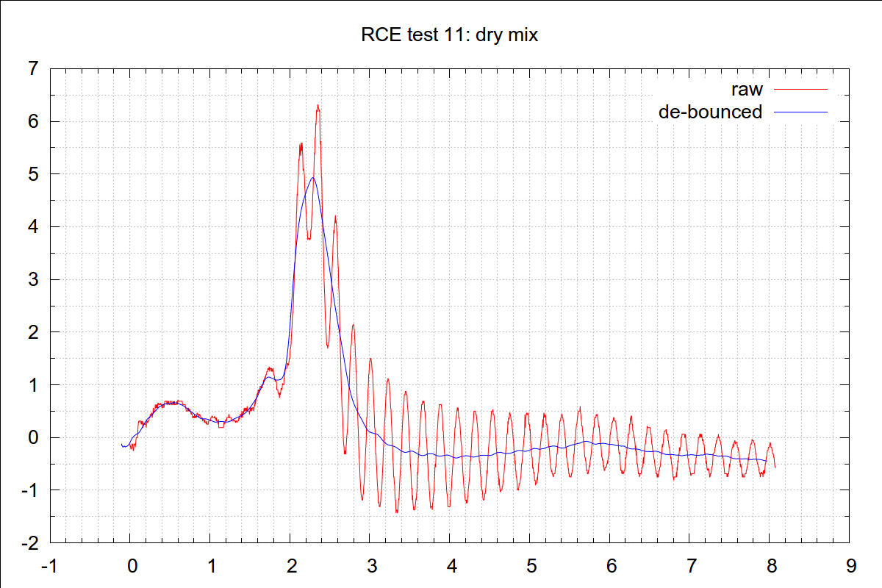This screenshot has height=588, width=882.
Task: Click the y-axis tick label 0
Action: [x=32, y=438]
